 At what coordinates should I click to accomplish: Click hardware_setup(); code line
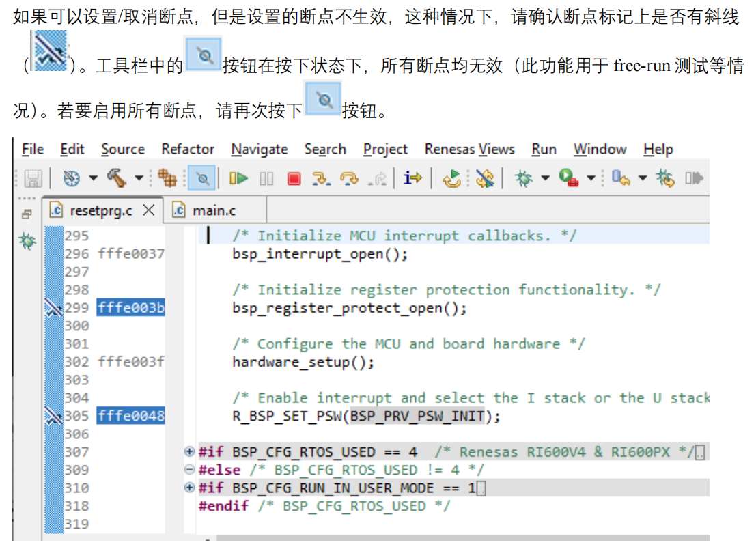303,362
